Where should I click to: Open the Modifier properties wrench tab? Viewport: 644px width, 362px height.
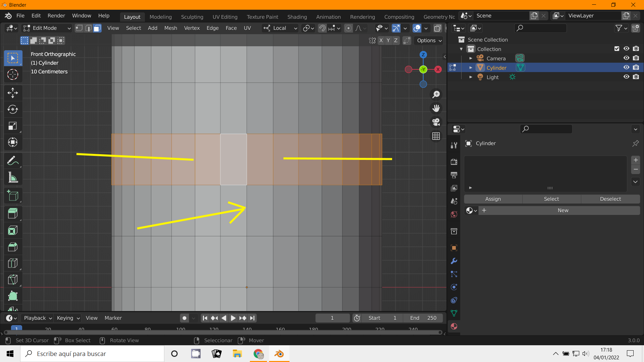(454, 261)
